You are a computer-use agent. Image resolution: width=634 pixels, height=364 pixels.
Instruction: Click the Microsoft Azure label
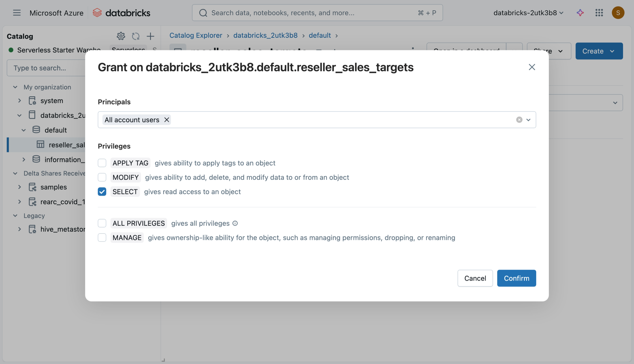56,13
